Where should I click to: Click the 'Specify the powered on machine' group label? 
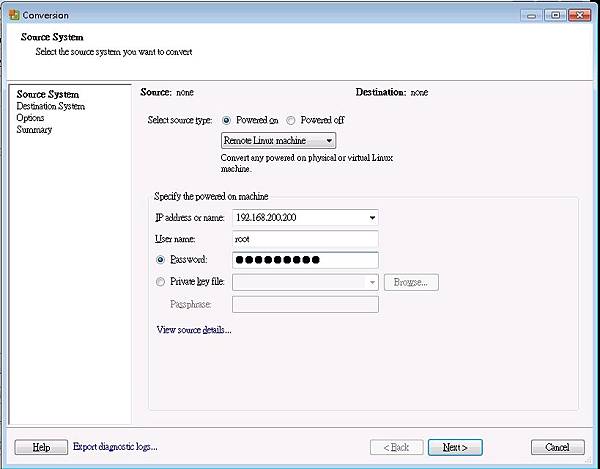coord(211,196)
